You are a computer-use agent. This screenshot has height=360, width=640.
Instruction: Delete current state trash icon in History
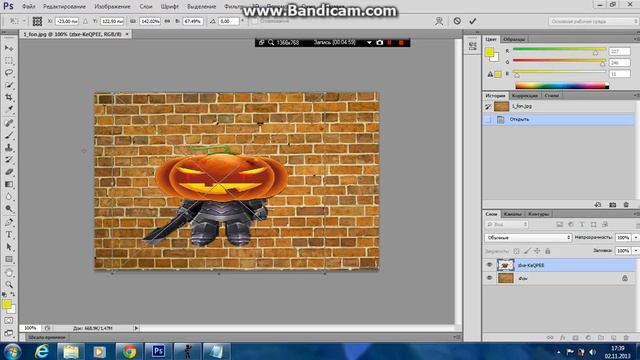click(626, 204)
